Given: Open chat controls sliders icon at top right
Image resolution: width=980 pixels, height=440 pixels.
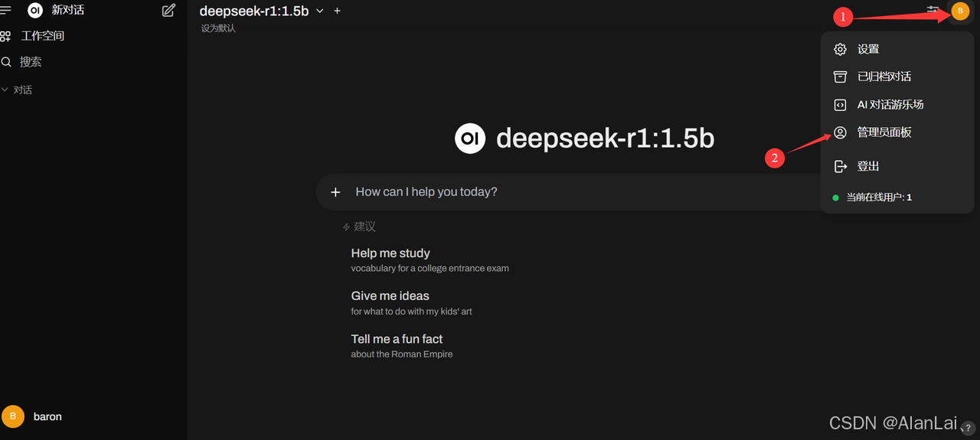Looking at the screenshot, I should 933,11.
